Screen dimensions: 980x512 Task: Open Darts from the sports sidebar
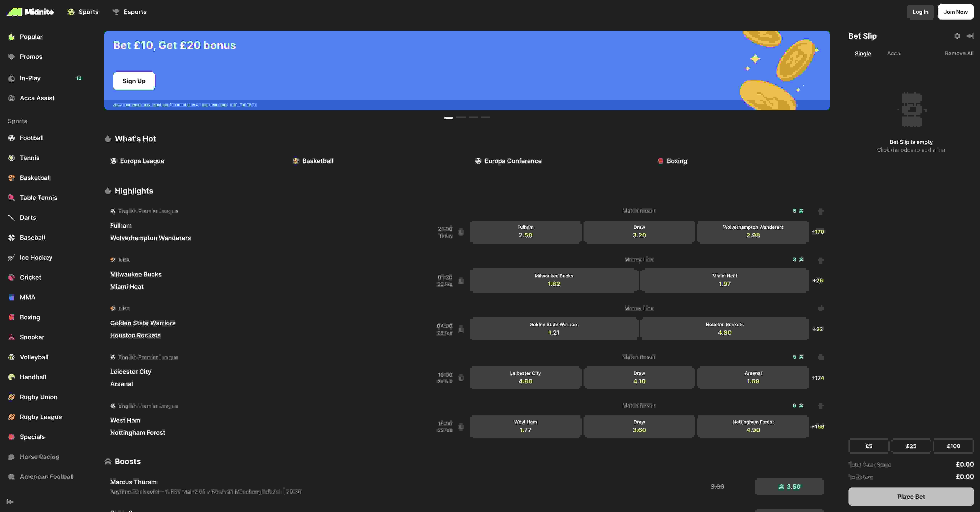point(28,218)
